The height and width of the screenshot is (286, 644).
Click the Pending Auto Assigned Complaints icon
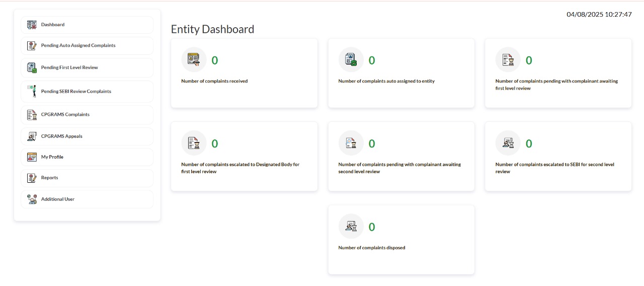32,45
